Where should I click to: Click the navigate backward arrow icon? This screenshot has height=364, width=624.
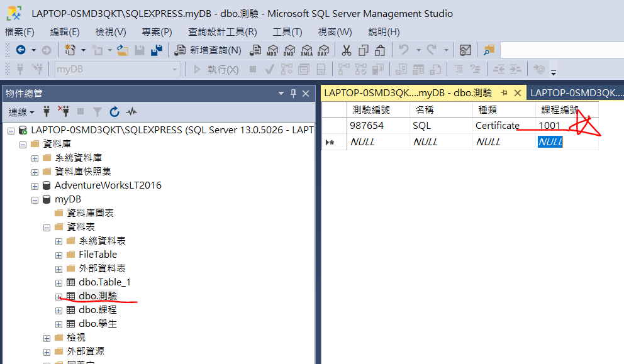(21, 50)
